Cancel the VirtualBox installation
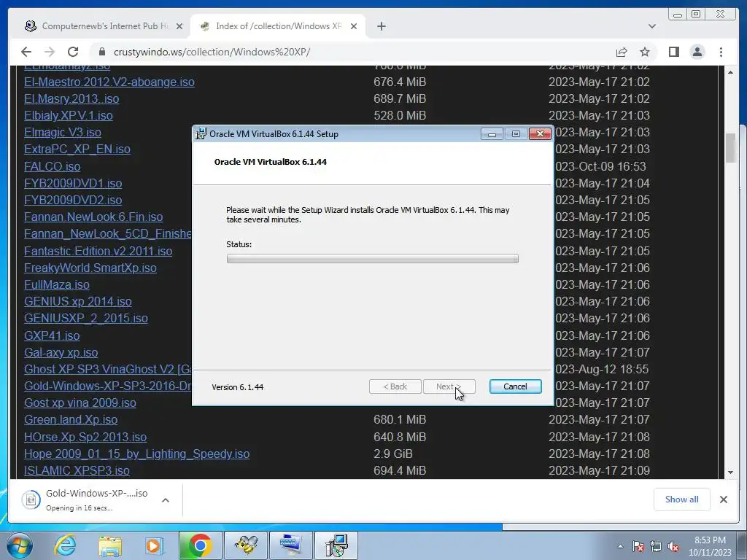The width and height of the screenshot is (747, 560). point(515,386)
